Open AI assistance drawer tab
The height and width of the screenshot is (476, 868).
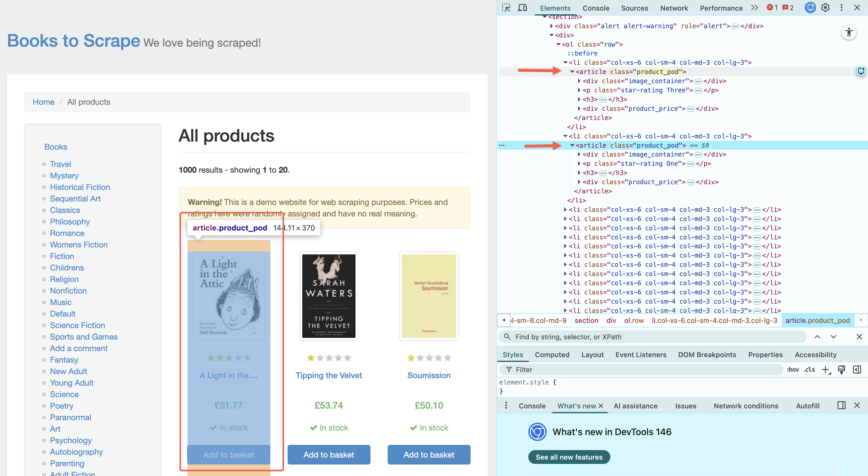click(x=636, y=406)
